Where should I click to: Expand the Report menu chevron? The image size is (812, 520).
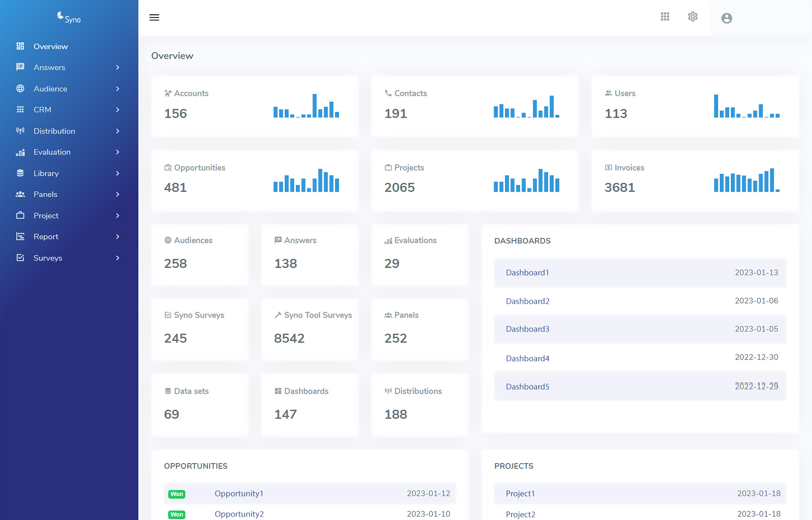117,237
